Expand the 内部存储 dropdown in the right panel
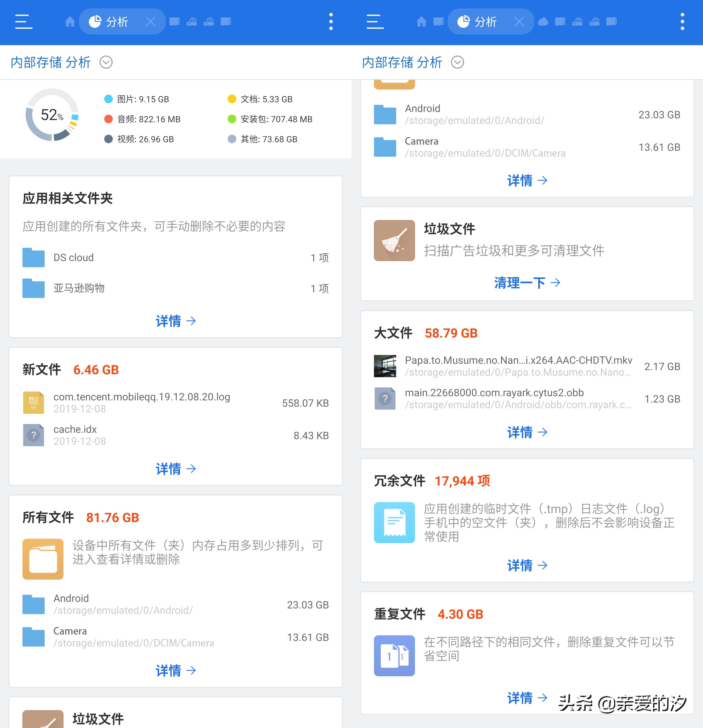The height and width of the screenshot is (728, 703). [x=458, y=62]
